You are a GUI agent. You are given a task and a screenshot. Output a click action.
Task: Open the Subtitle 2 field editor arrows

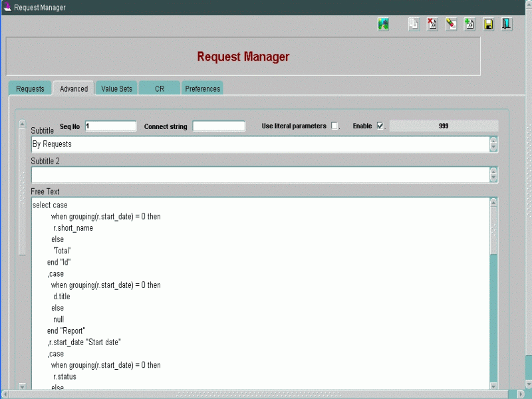click(493, 174)
